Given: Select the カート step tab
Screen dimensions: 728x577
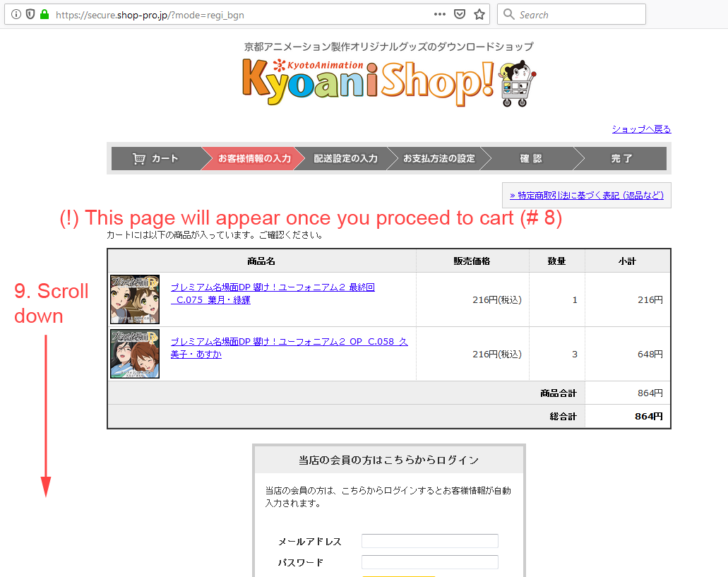Looking at the screenshot, I should pos(156,158).
